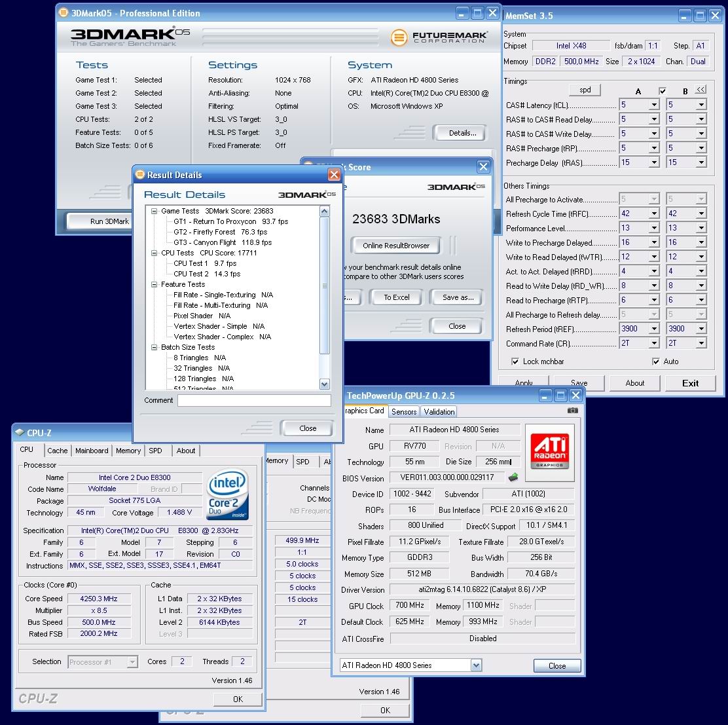The image size is (728, 725).
Task: Switch to Cache tab in CPU-Z
Action: pos(58,451)
